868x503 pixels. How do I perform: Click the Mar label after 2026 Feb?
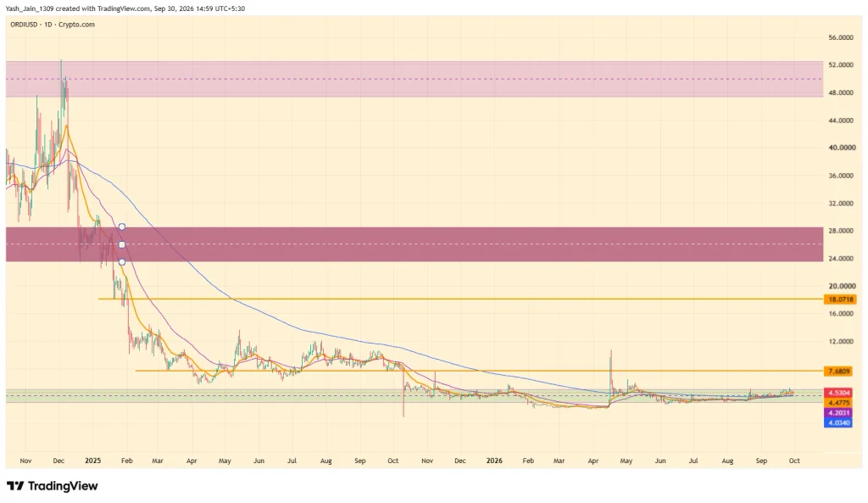pos(559,461)
